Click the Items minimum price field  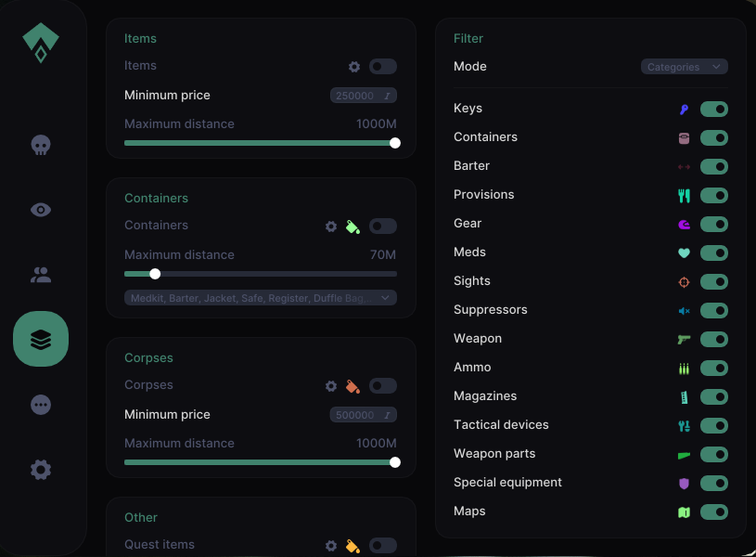pos(364,96)
